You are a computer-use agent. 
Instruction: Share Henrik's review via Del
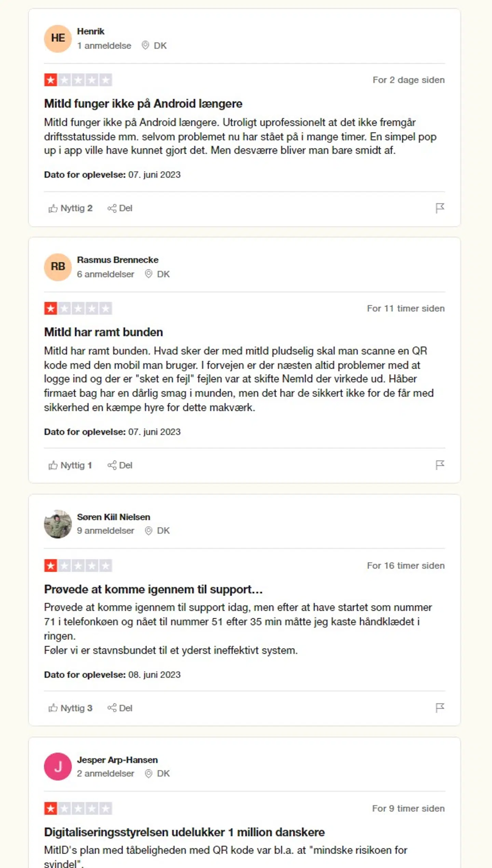[x=120, y=208]
